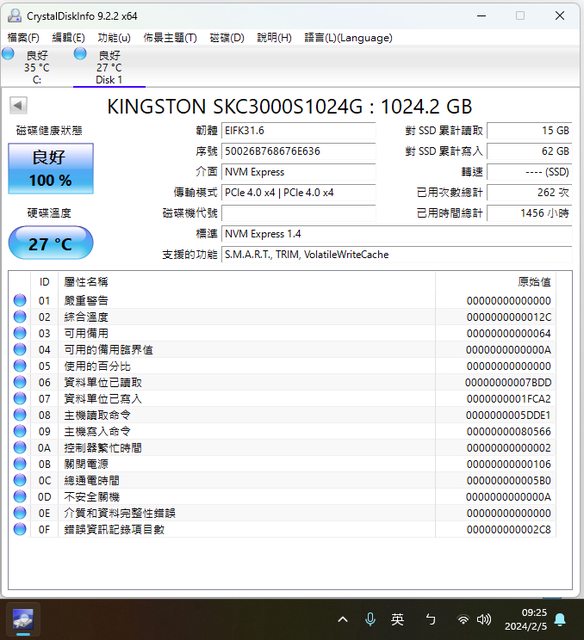The image size is (584, 640).
Task: Click the status orb for attribute 08
Action: pos(20,415)
